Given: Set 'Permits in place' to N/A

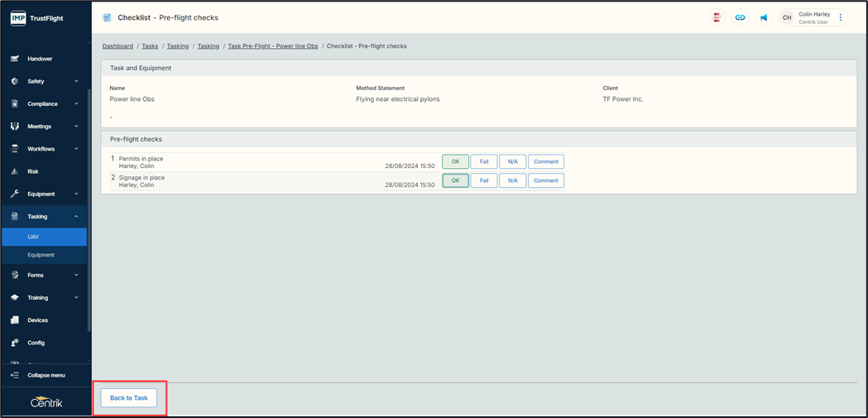Looking at the screenshot, I should coord(512,161).
